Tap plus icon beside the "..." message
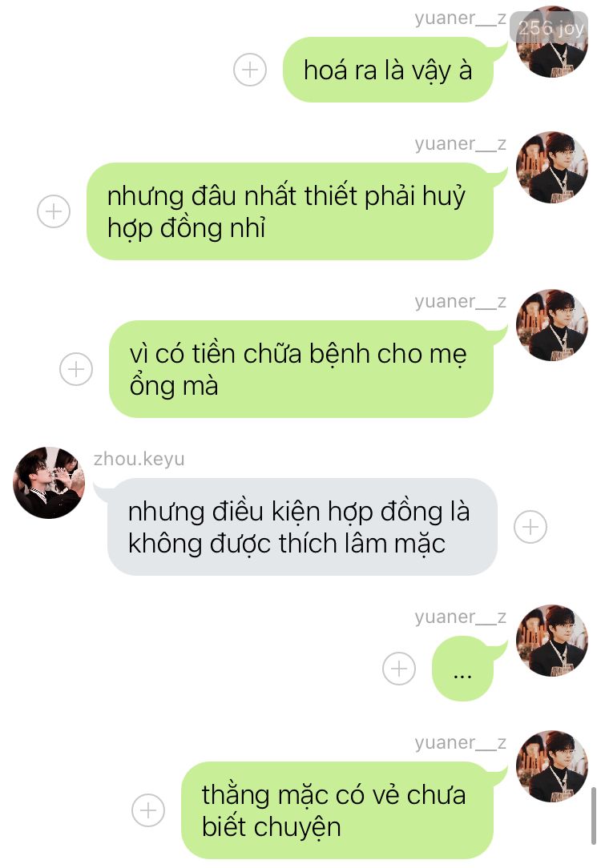Viewport: 601px width, 868px height. [x=399, y=669]
